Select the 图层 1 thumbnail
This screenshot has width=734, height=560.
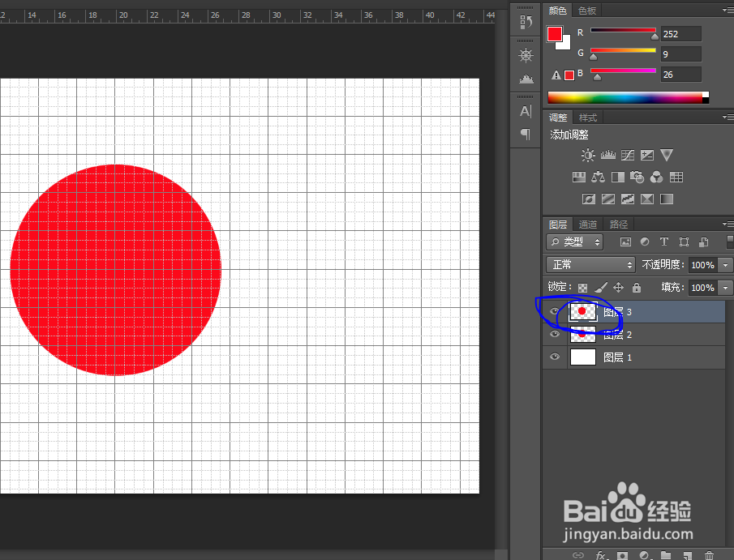(x=583, y=357)
